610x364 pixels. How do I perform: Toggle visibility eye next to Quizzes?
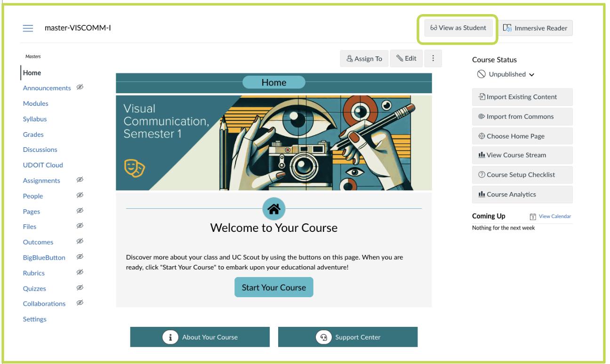(80, 288)
